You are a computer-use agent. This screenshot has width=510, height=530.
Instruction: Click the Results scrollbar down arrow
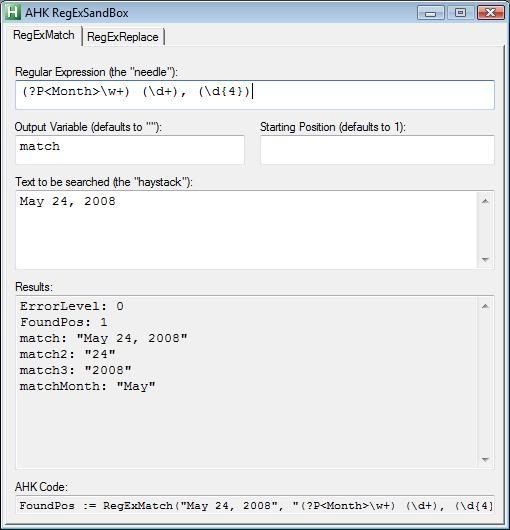(x=485, y=460)
